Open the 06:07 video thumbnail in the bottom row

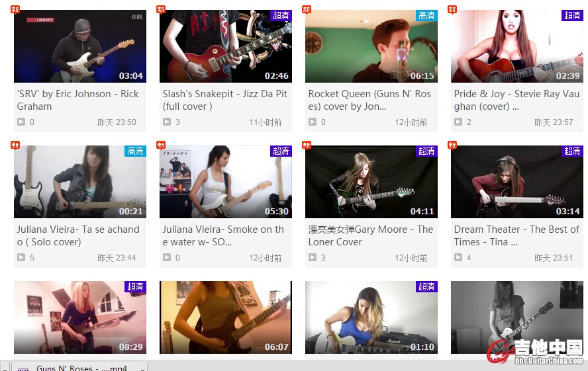[x=225, y=317]
